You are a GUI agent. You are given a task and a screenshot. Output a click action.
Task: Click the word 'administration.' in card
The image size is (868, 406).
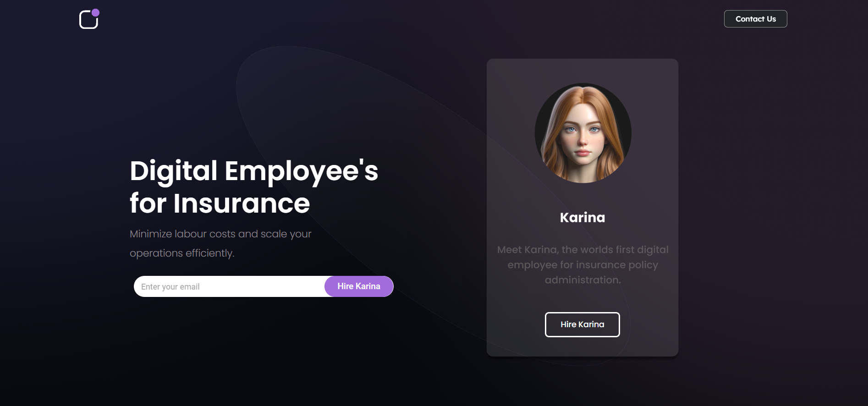pos(582,280)
